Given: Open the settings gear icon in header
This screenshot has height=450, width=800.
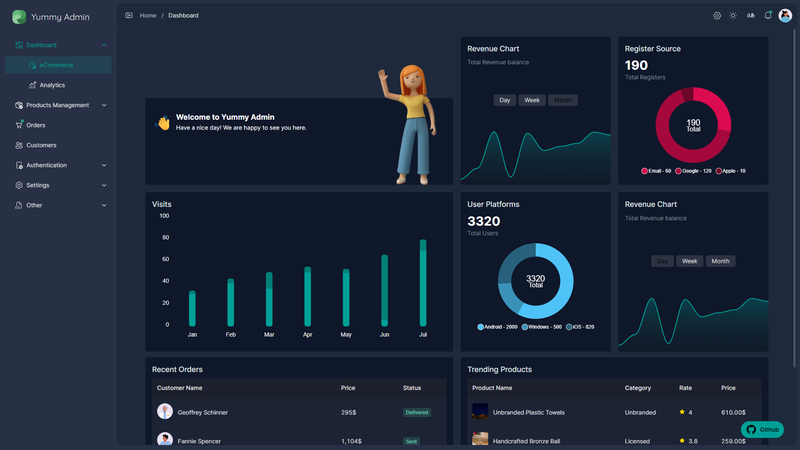Looking at the screenshot, I should pos(717,16).
